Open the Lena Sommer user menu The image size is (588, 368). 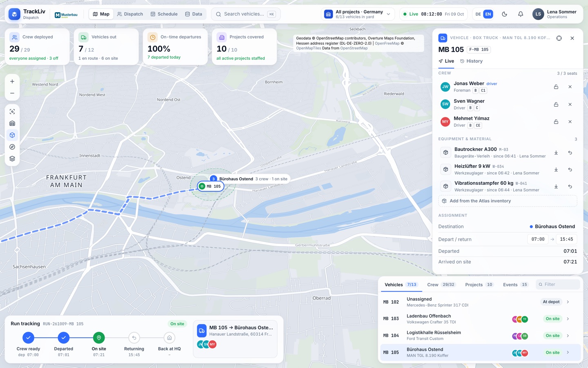[x=555, y=14]
